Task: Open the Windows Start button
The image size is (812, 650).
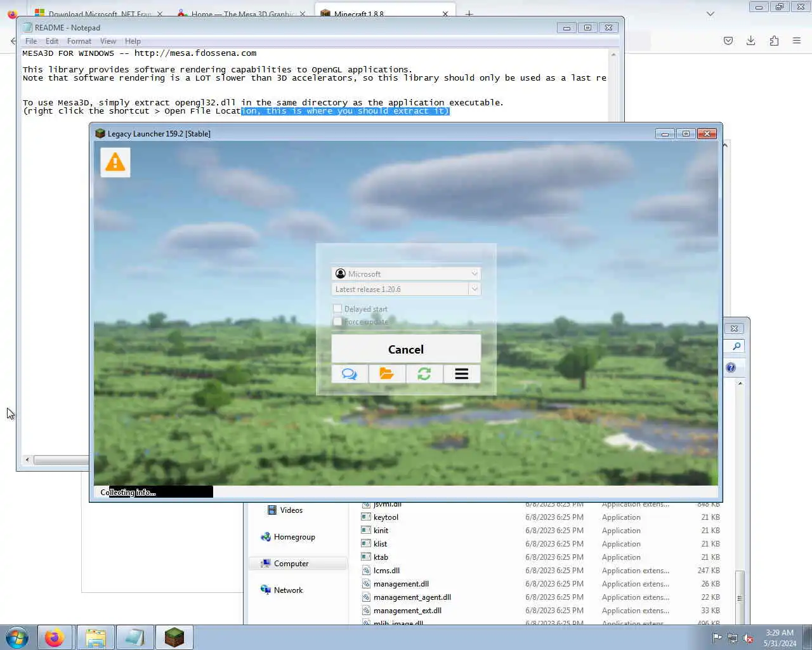Action: (x=17, y=637)
